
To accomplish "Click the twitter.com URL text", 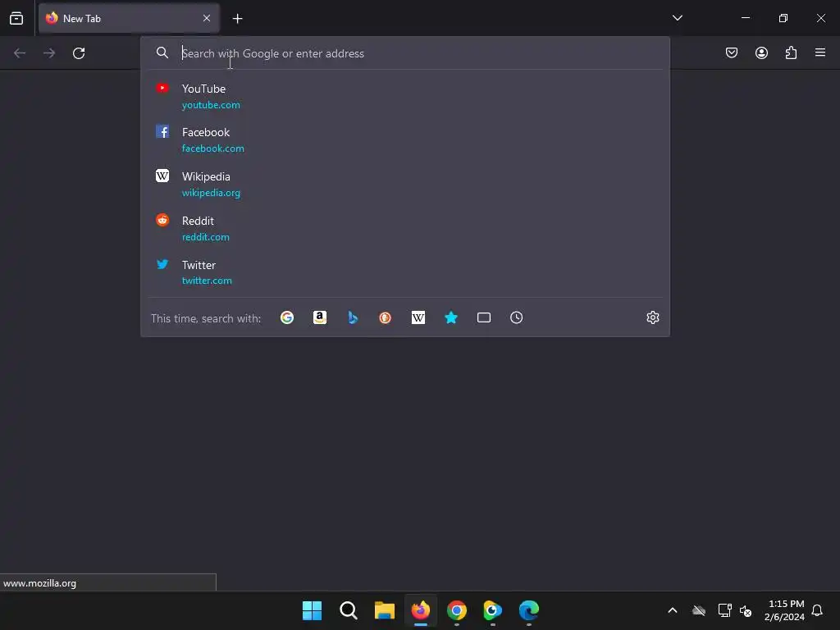I will click(x=207, y=281).
